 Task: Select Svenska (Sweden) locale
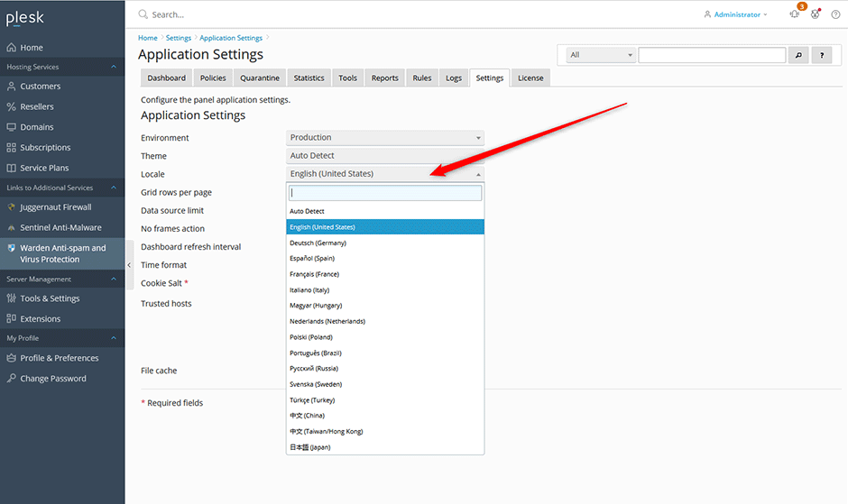tap(385, 384)
